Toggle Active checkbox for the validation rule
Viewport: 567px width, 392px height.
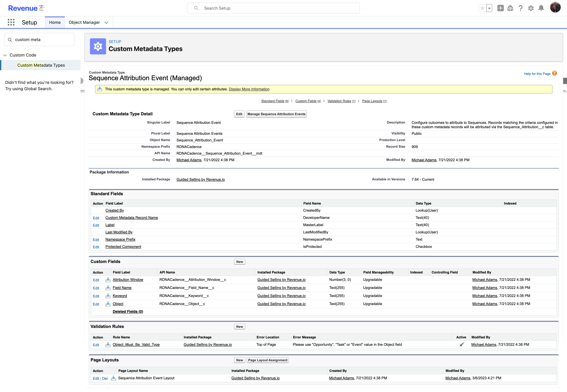(x=461, y=345)
